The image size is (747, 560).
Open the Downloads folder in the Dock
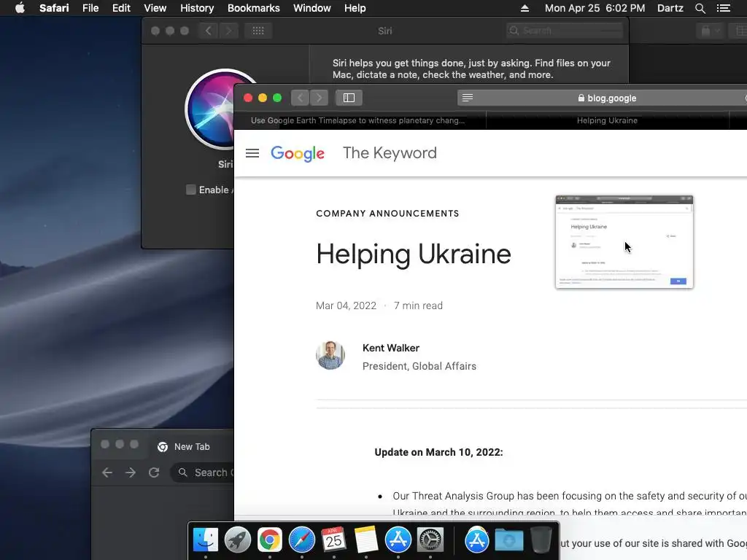[x=508, y=540]
